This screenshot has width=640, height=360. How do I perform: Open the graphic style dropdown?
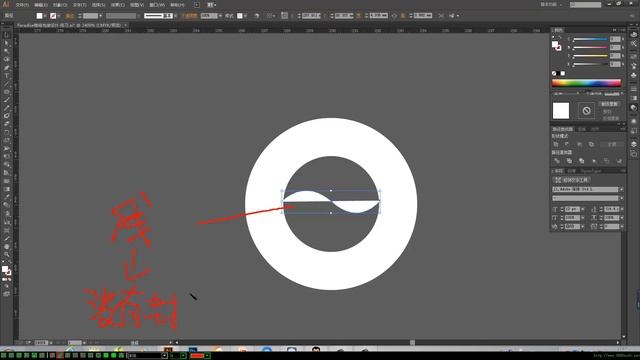point(245,16)
